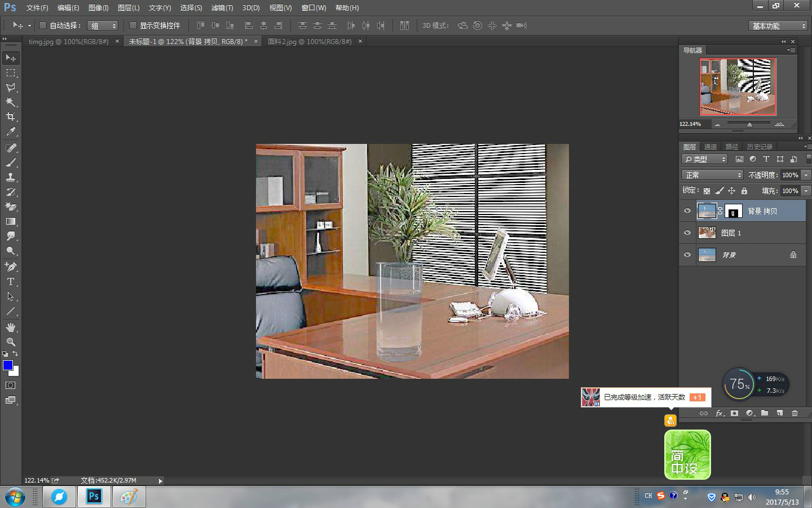812x508 pixels.
Task: Select the Magic Wand tool
Action: (x=11, y=102)
